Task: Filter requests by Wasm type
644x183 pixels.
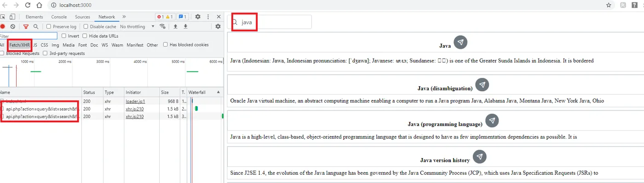Action: pos(117,45)
